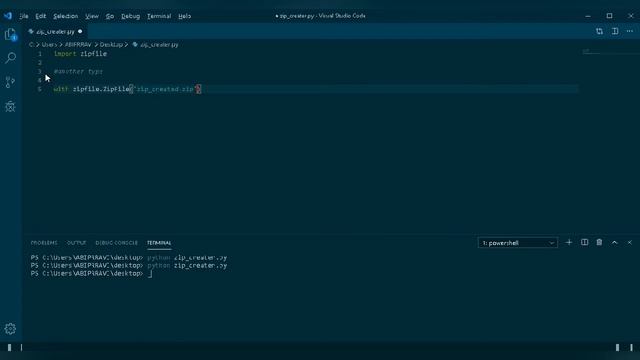Open the View menu
640x360 pixels.
coord(92,16)
